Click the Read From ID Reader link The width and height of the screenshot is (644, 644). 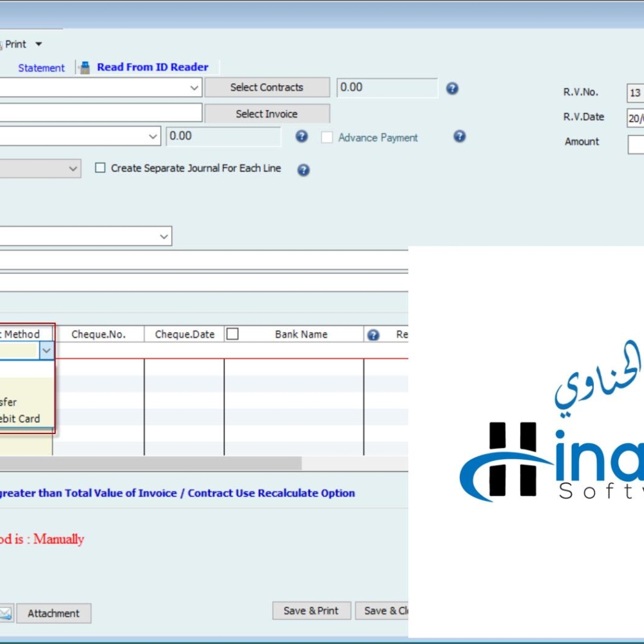pos(153,67)
